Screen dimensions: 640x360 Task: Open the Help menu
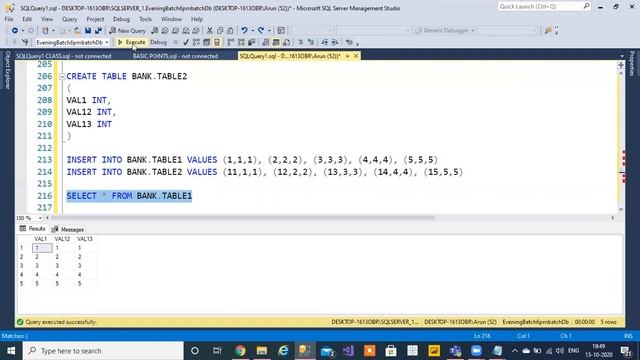tap(197, 19)
